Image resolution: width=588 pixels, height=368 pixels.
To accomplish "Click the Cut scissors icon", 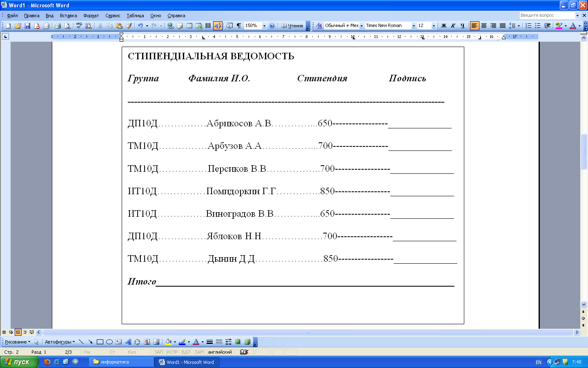I will click(x=100, y=26).
